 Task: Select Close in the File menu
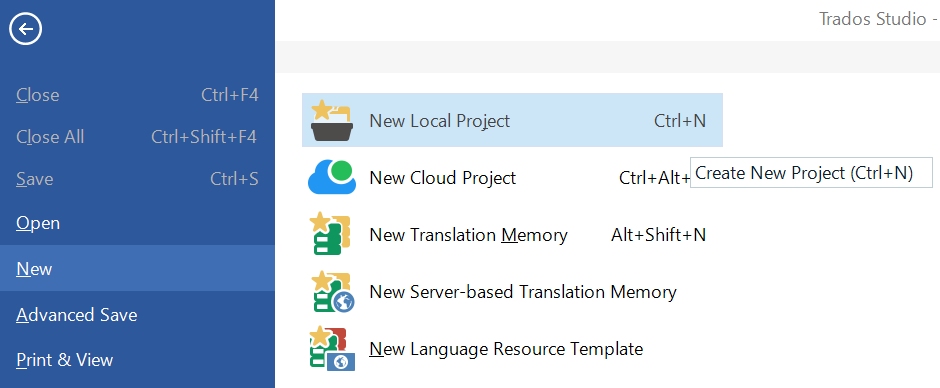point(137,95)
